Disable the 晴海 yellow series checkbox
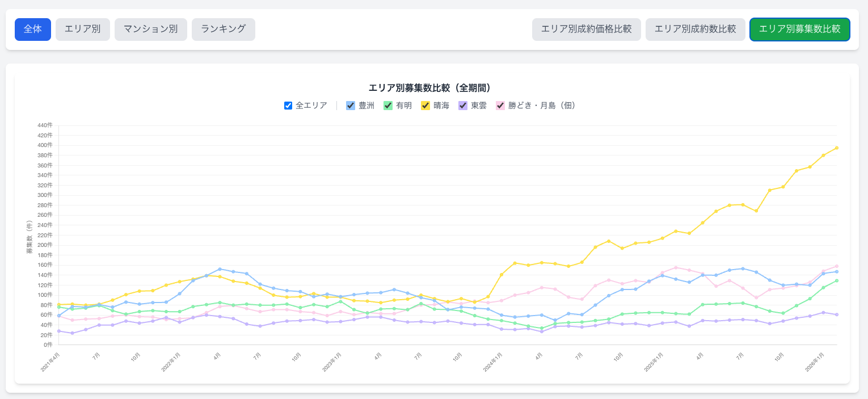 point(425,106)
